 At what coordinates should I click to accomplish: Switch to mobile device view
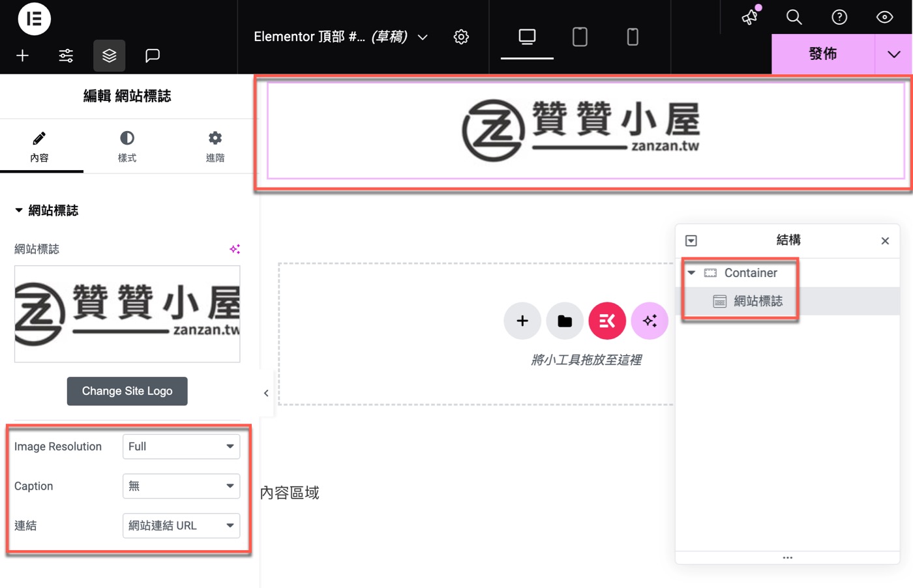click(633, 37)
